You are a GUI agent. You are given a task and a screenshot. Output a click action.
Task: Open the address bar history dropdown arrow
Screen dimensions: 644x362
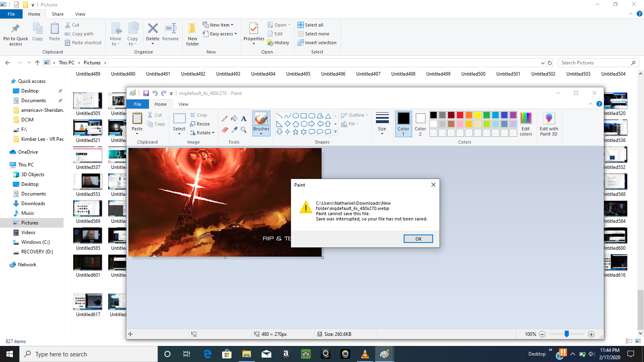click(x=543, y=63)
